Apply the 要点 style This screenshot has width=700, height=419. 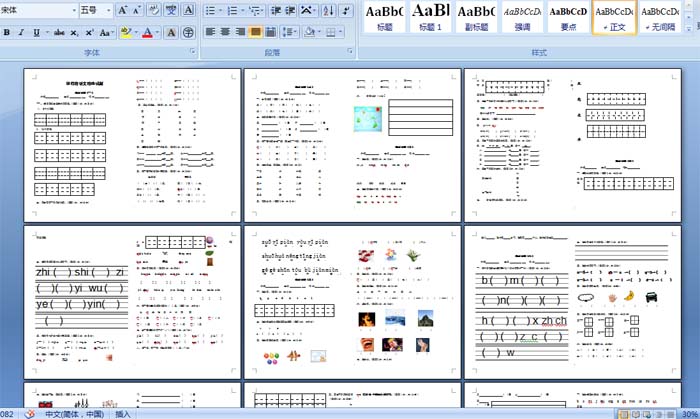point(568,17)
